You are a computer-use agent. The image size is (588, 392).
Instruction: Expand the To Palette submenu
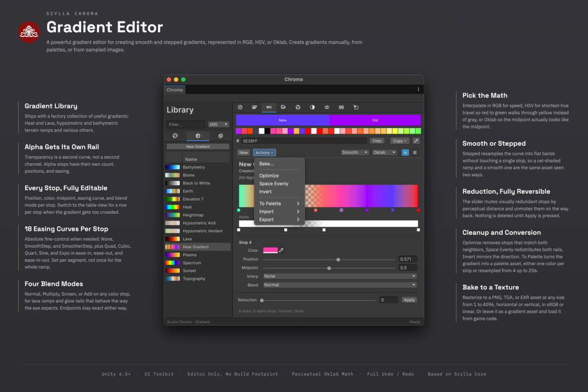279,204
